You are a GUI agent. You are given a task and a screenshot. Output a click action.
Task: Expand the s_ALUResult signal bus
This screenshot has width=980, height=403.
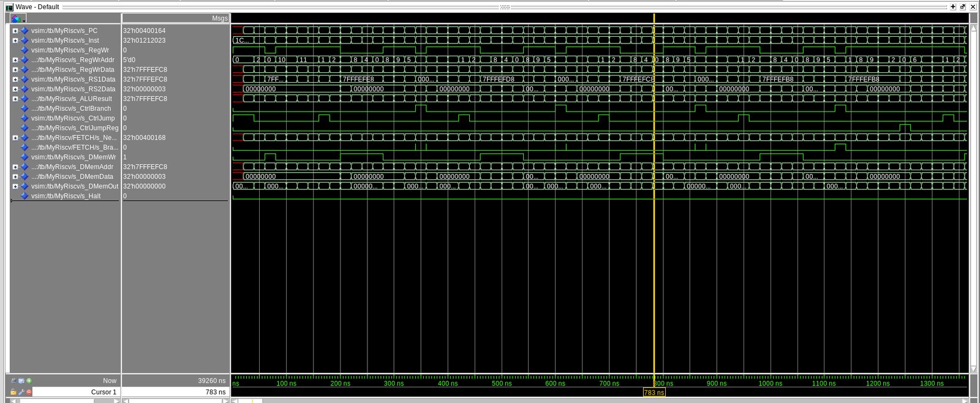(x=15, y=99)
